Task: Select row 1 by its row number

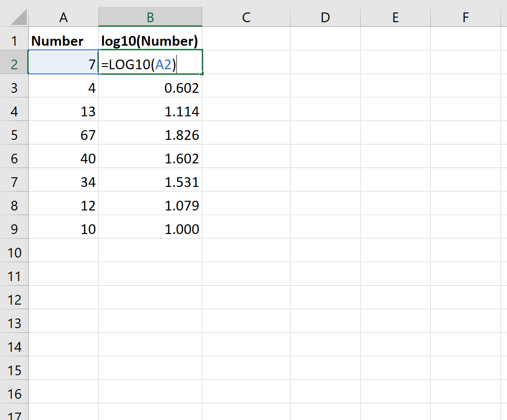Action: pyautogui.click(x=14, y=41)
